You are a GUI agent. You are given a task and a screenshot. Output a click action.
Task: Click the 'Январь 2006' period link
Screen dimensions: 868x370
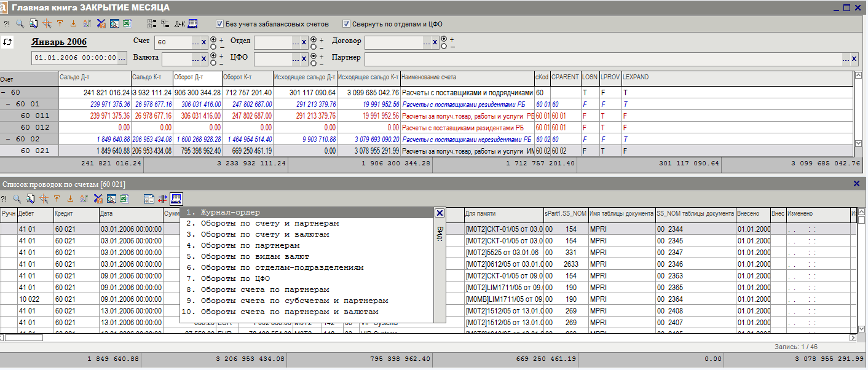(x=59, y=42)
